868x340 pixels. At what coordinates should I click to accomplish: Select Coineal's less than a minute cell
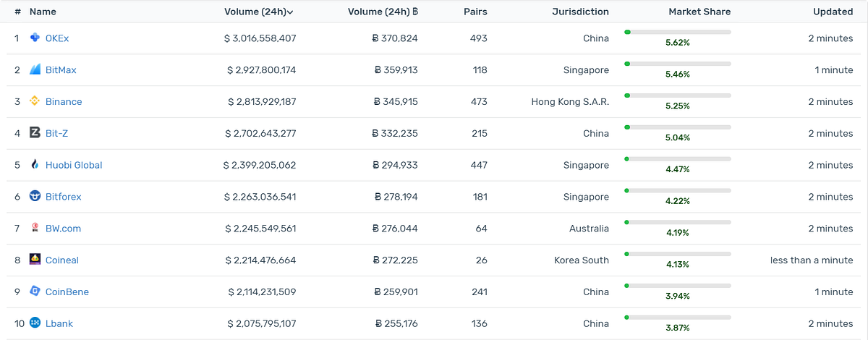click(x=812, y=260)
